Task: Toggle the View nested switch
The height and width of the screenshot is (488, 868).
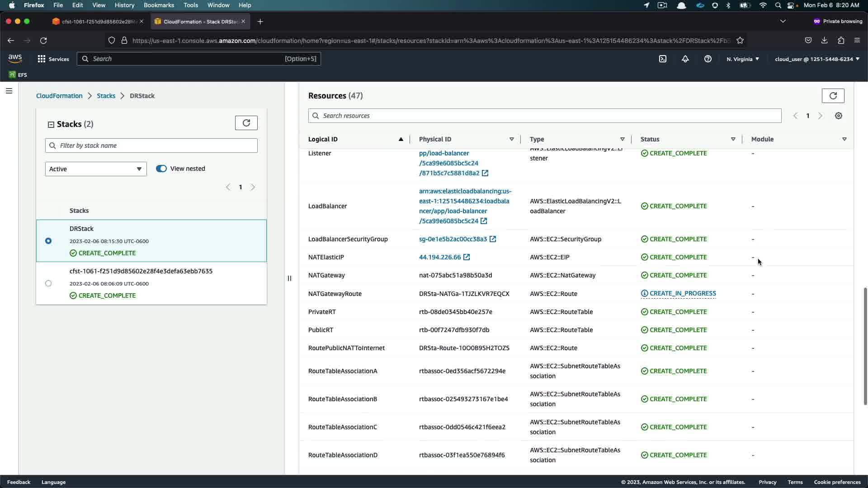Action: coord(161,169)
